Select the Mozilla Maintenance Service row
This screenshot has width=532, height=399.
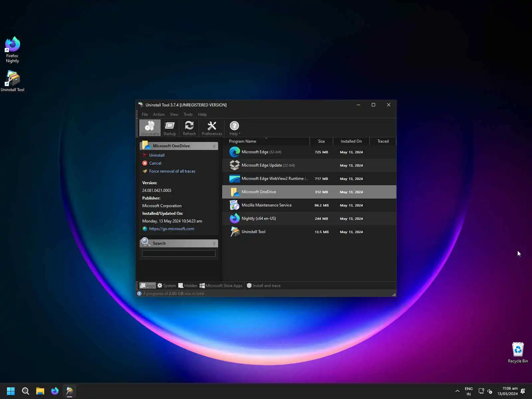pyautogui.click(x=309, y=205)
